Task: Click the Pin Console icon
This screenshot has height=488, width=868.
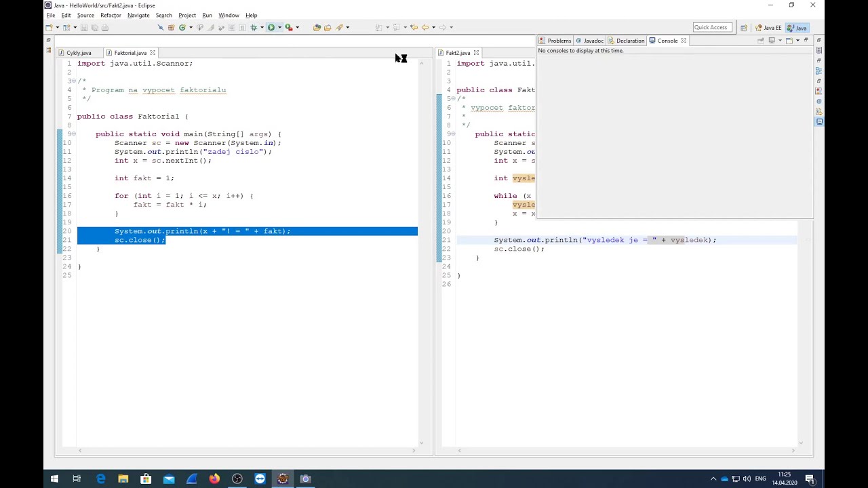Action: tap(761, 40)
